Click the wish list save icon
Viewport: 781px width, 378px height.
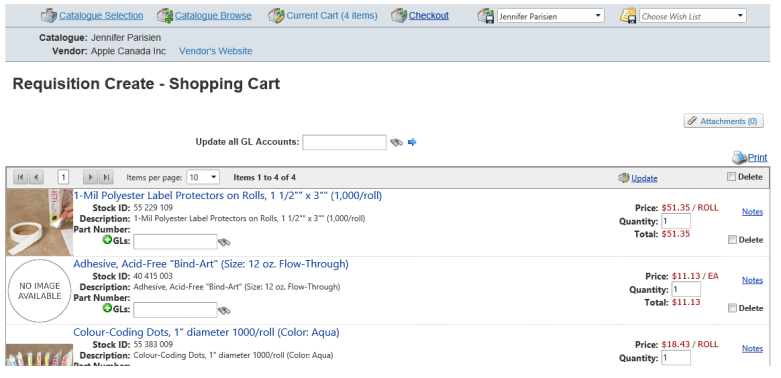click(x=628, y=16)
